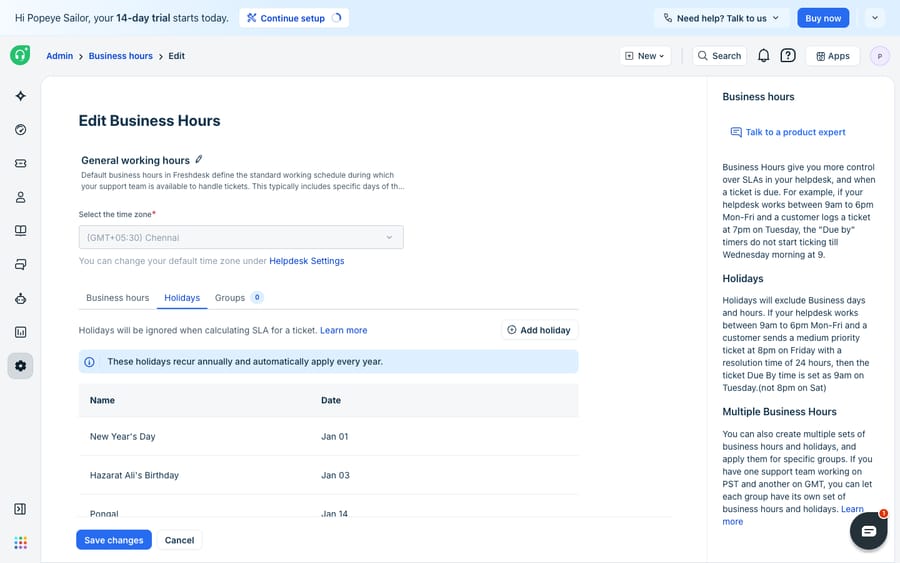Open the Dashboard gauge icon in sidebar

21,130
